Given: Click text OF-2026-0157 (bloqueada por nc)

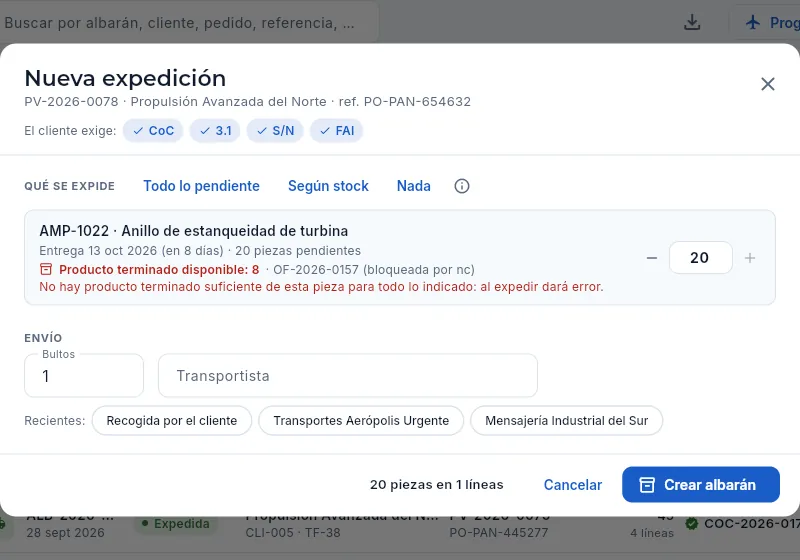Looking at the screenshot, I should (x=374, y=270).
